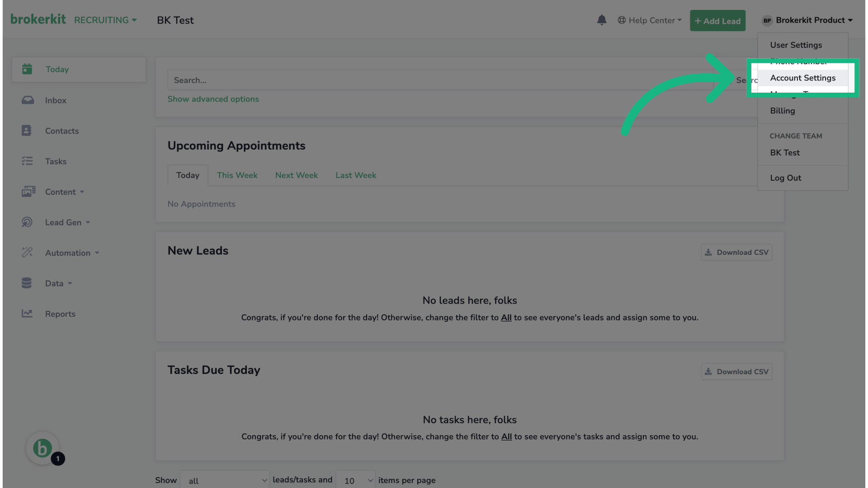
Task: Click the Automation magic wand icon
Action: coord(27,252)
